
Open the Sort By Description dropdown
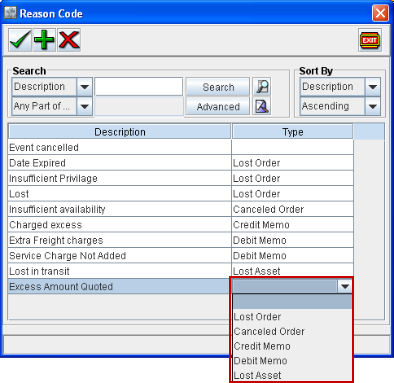(x=373, y=87)
